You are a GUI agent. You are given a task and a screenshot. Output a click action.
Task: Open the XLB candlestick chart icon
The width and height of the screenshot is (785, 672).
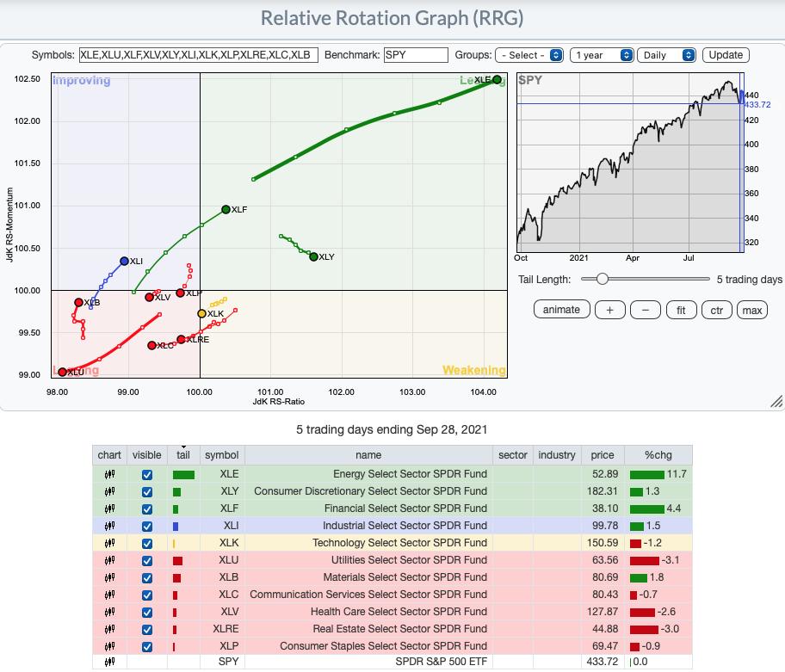109,577
